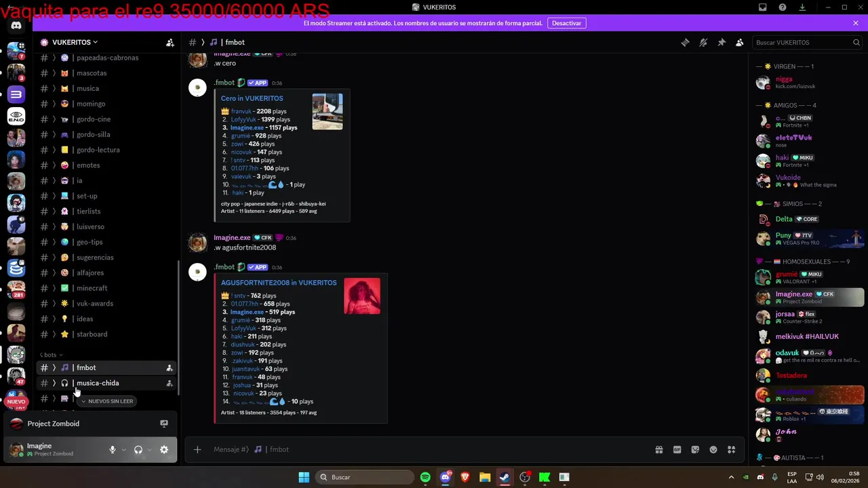
Task: Open Spotify from the Windows taskbar
Action: tap(425, 477)
